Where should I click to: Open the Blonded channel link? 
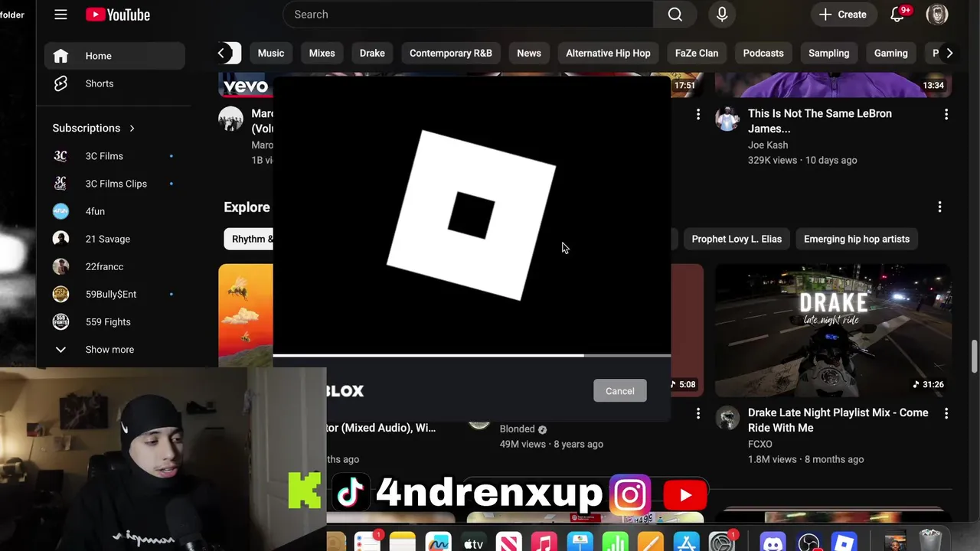tap(518, 429)
